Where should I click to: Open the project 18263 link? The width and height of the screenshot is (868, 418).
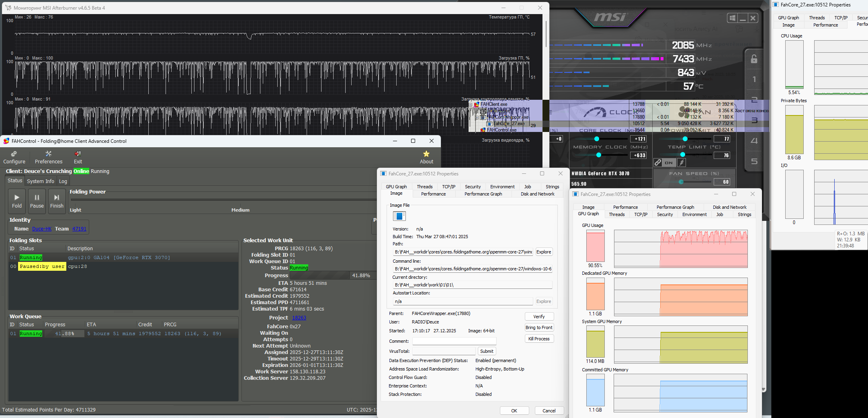[x=299, y=318]
